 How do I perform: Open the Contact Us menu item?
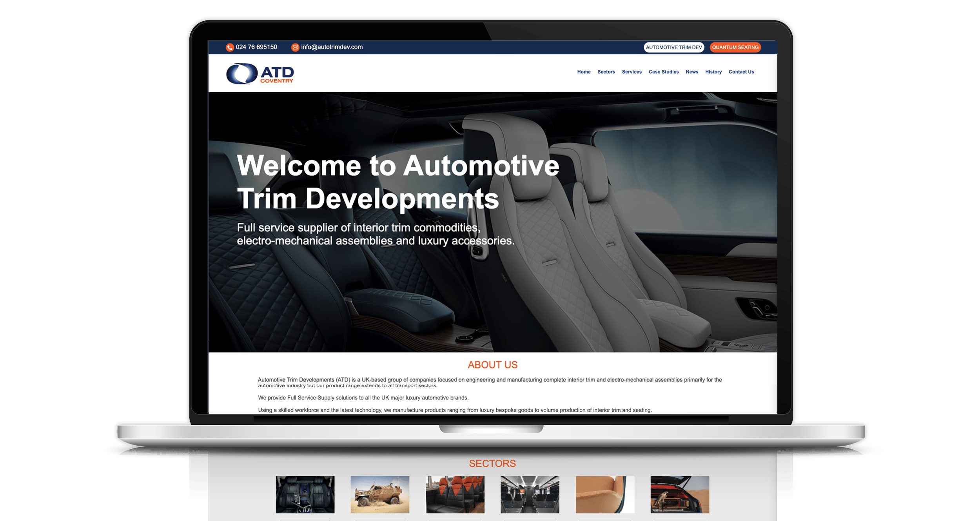point(741,72)
